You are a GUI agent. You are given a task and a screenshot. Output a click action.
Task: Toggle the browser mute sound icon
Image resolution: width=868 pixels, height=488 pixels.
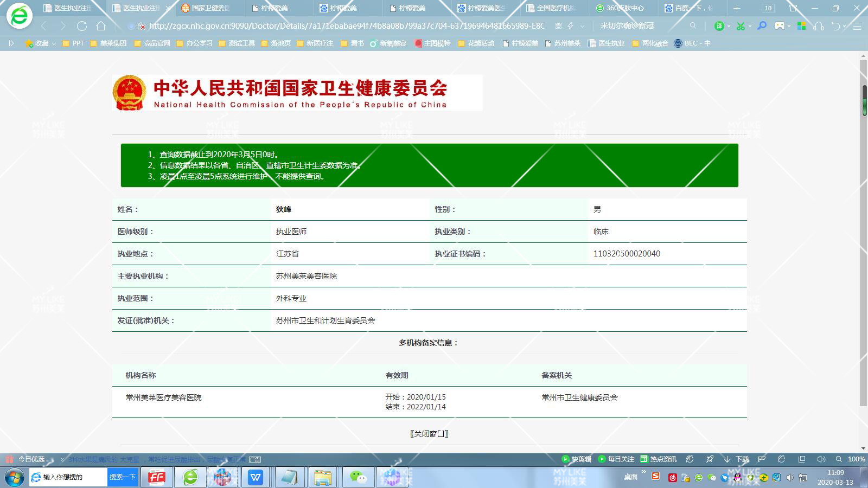[821, 459]
